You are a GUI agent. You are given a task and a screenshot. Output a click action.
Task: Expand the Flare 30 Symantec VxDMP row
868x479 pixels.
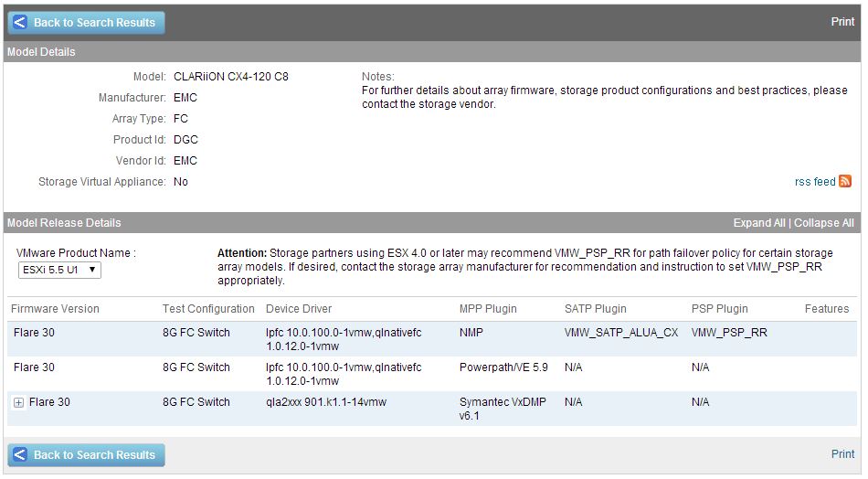tap(18, 402)
